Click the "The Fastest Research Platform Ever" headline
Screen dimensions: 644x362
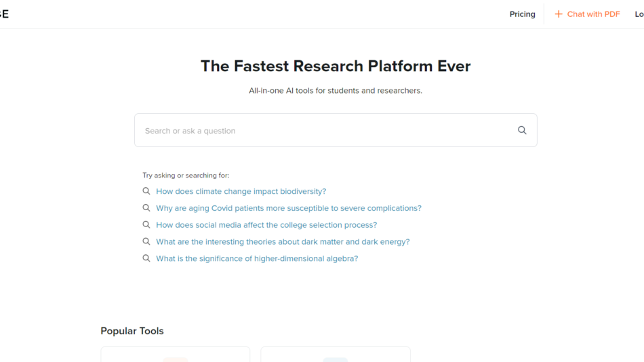click(x=336, y=66)
